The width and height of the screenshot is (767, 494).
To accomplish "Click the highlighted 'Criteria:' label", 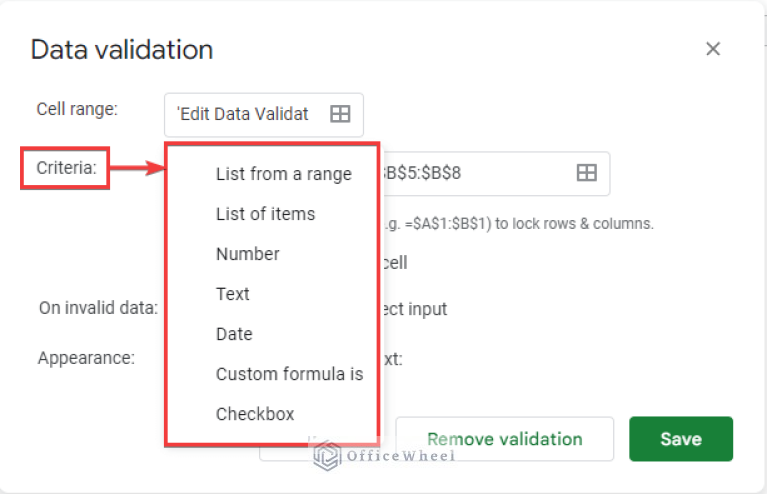I will pos(66,168).
